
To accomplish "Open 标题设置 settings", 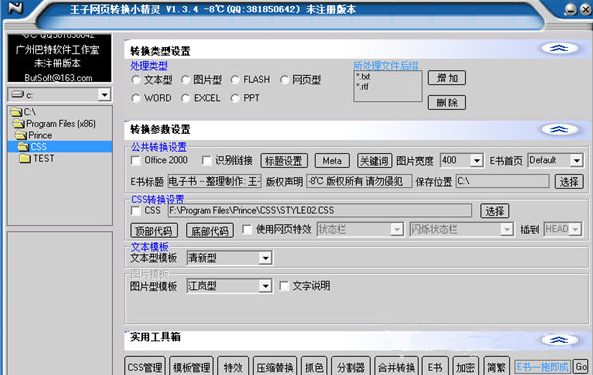I will click(284, 161).
